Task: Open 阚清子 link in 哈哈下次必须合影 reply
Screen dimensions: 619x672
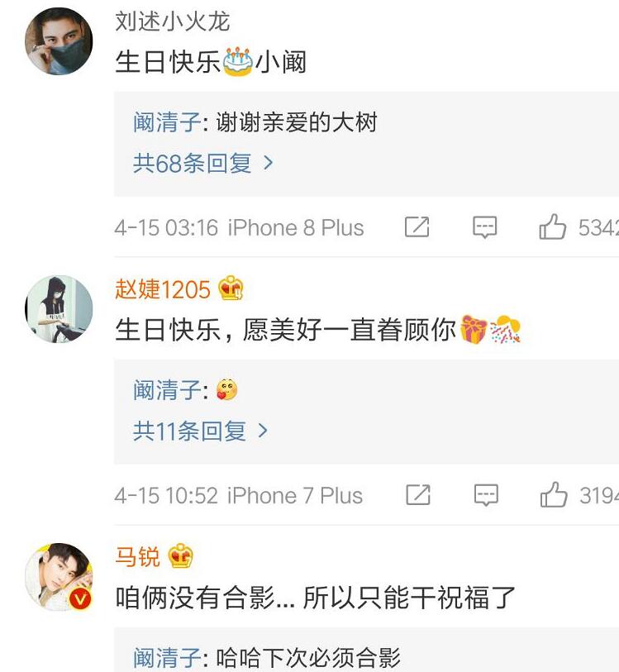Action: click(167, 657)
